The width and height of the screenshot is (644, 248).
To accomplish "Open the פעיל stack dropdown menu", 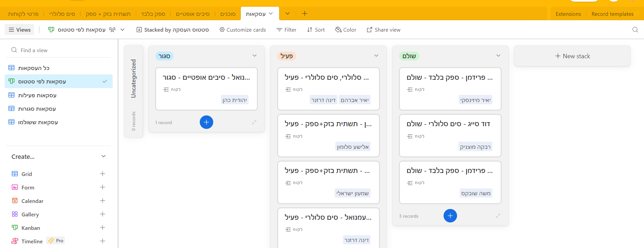I will tap(376, 56).
